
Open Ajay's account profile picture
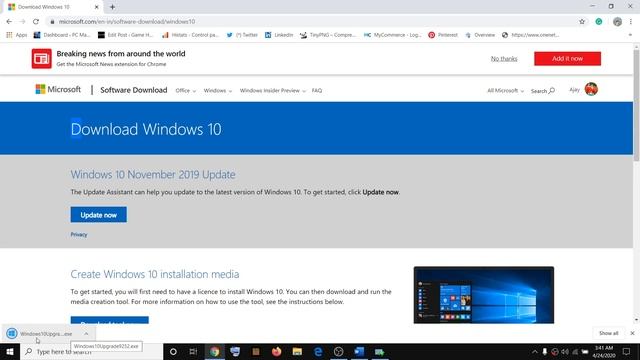pos(591,89)
